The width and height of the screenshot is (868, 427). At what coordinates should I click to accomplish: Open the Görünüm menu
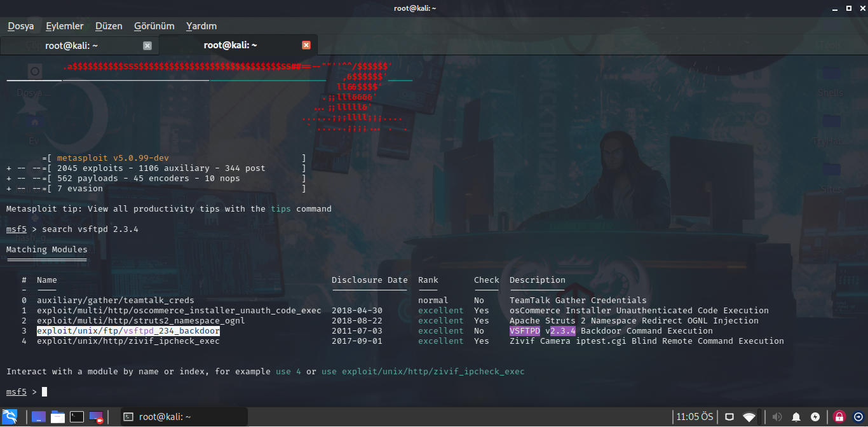pos(154,26)
